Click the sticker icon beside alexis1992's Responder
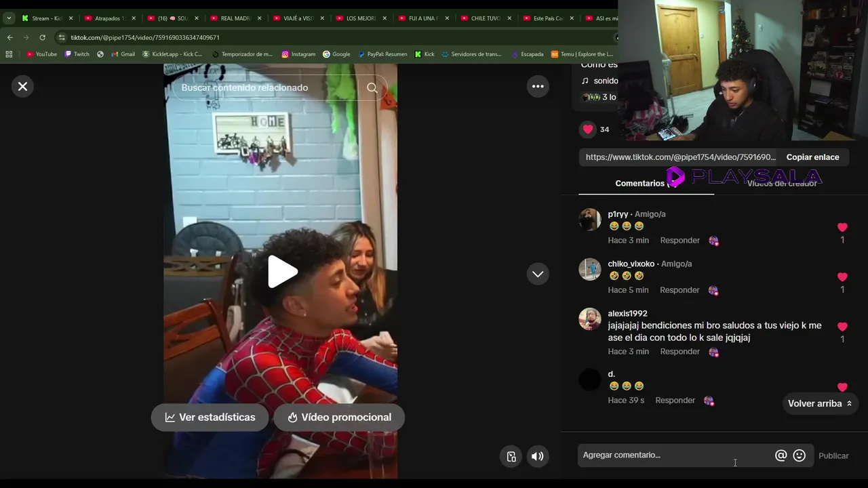 coord(713,352)
